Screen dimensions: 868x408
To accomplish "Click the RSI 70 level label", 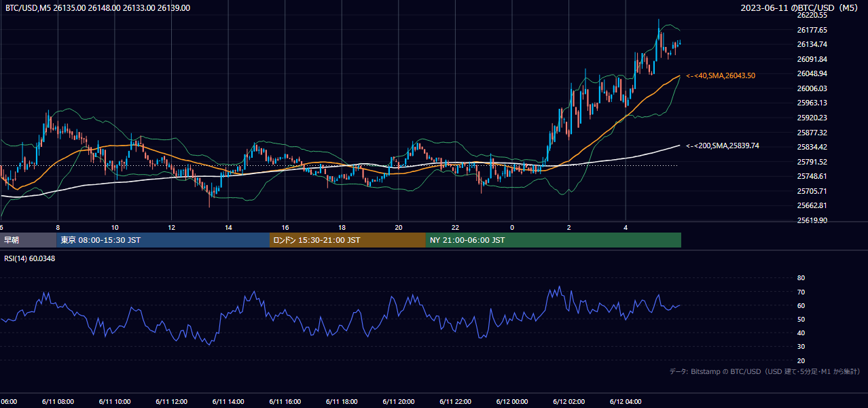I will [801, 292].
